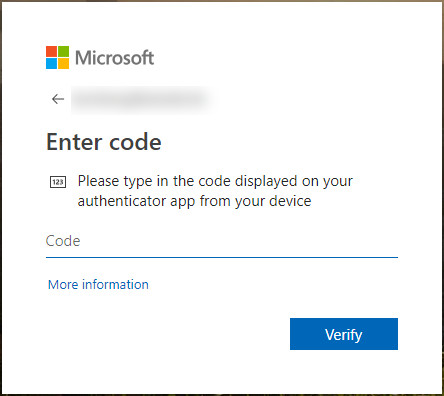Click the blue Verify button
This screenshot has height=396, width=444.
coord(344,334)
